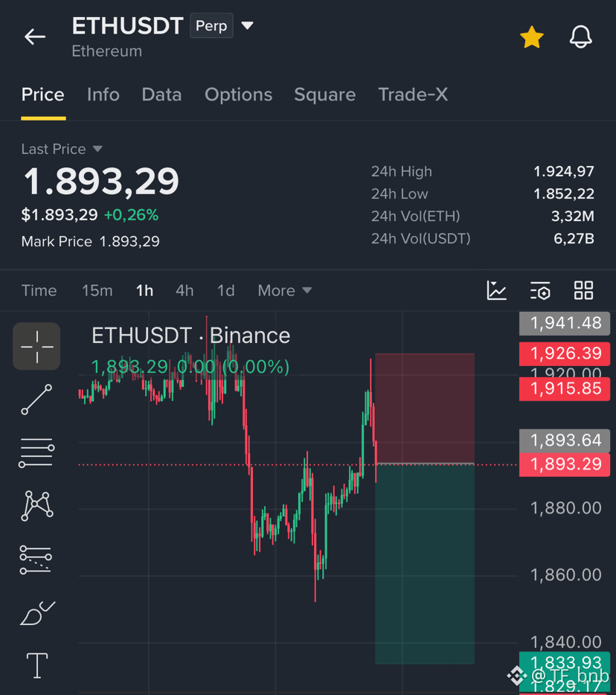Open chart settings icon
Viewport: 616px width, 695px height.
pos(540,291)
